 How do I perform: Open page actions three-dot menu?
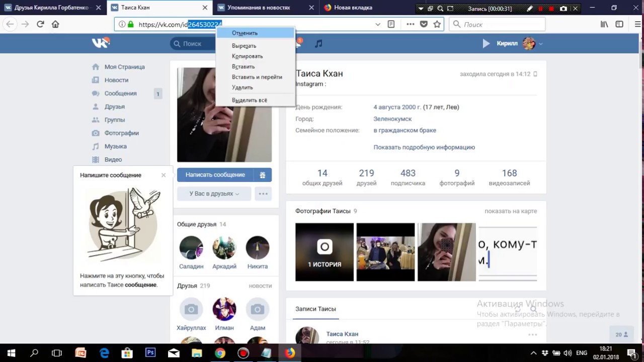point(411,24)
